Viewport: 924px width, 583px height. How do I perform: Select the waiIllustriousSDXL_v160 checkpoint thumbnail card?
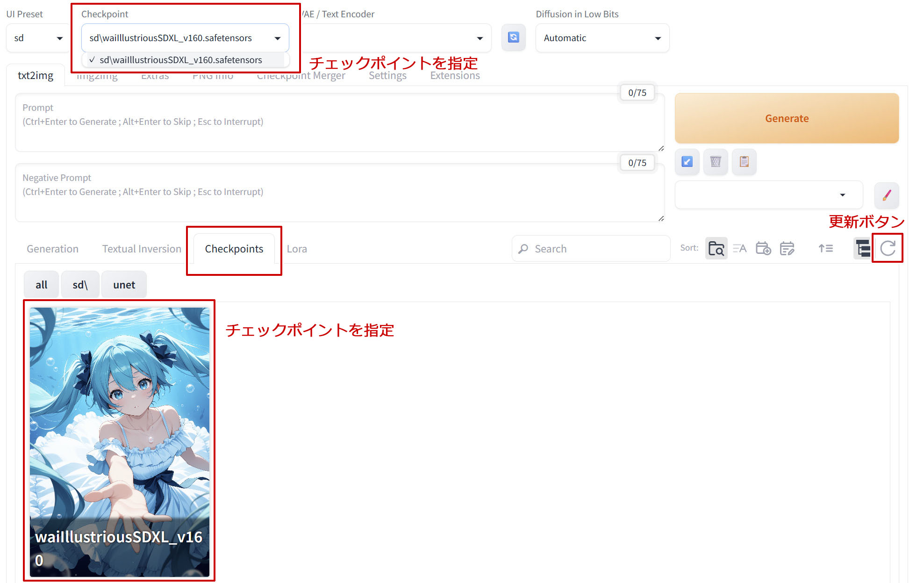(x=119, y=441)
